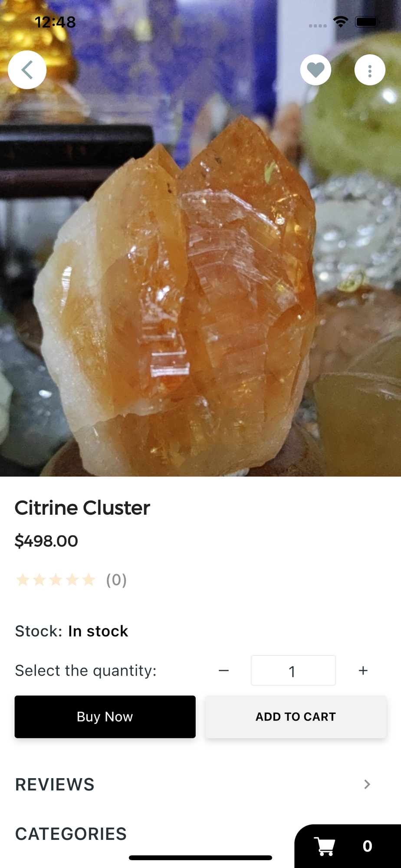Viewport: 401px width, 868px height.
Task: Click the plus quantity icon
Action: (x=363, y=671)
